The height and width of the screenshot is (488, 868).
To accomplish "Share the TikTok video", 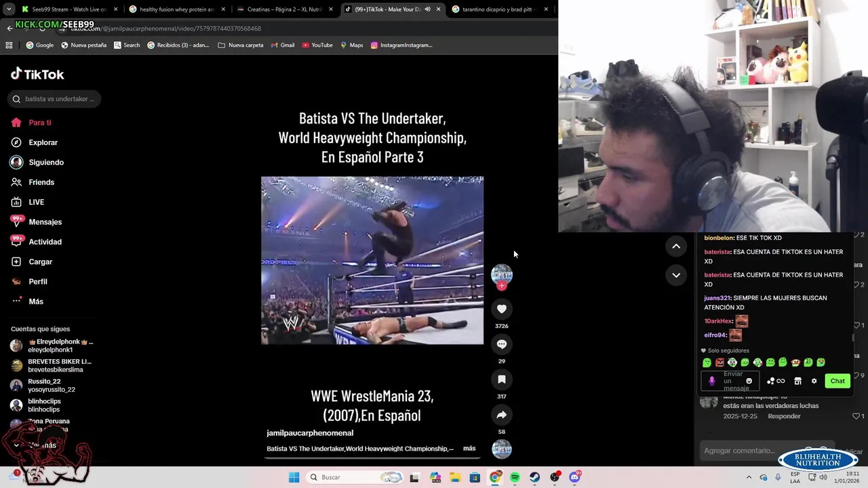I will click(x=502, y=415).
